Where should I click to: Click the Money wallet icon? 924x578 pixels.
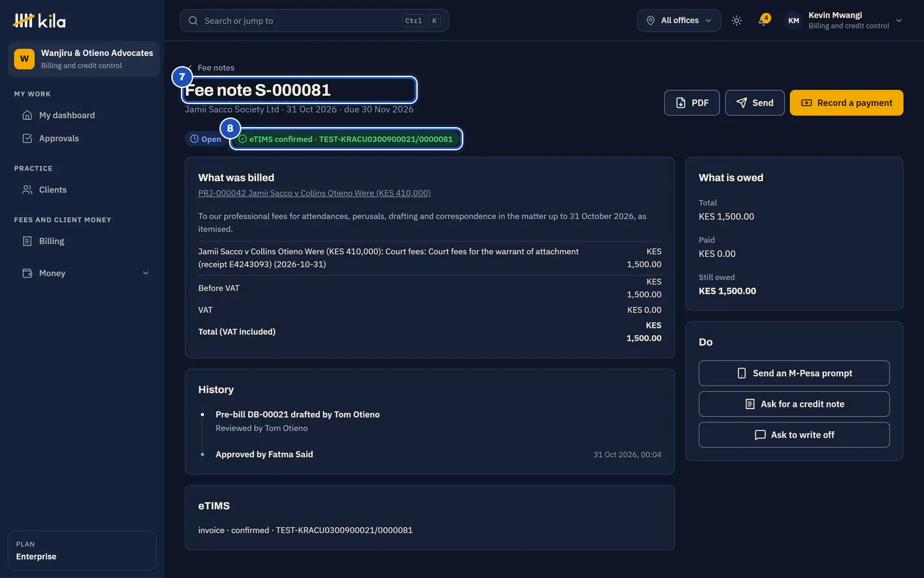[27, 273]
